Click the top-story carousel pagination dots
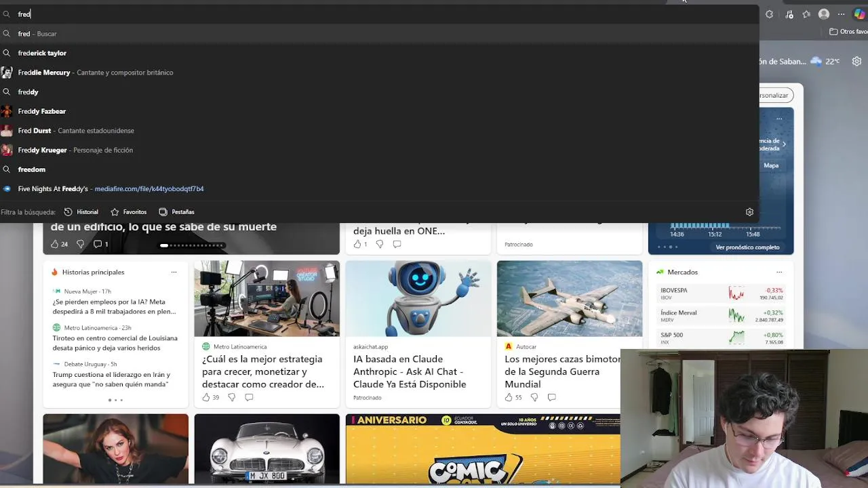868x488 pixels. [192, 245]
